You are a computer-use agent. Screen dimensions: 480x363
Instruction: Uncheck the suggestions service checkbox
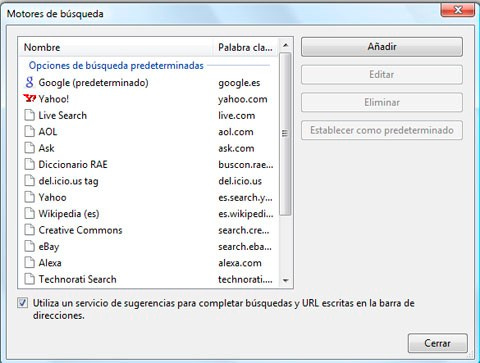pyautogui.click(x=23, y=303)
